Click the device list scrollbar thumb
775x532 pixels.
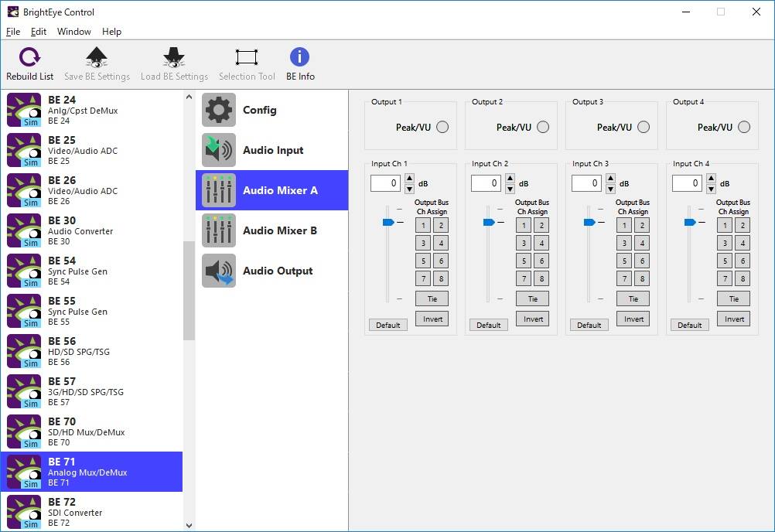189,291
